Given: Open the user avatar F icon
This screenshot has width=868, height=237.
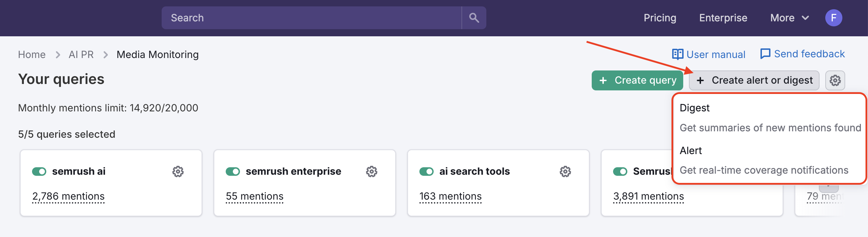Looking at the screenshot, I should [833, 18].
